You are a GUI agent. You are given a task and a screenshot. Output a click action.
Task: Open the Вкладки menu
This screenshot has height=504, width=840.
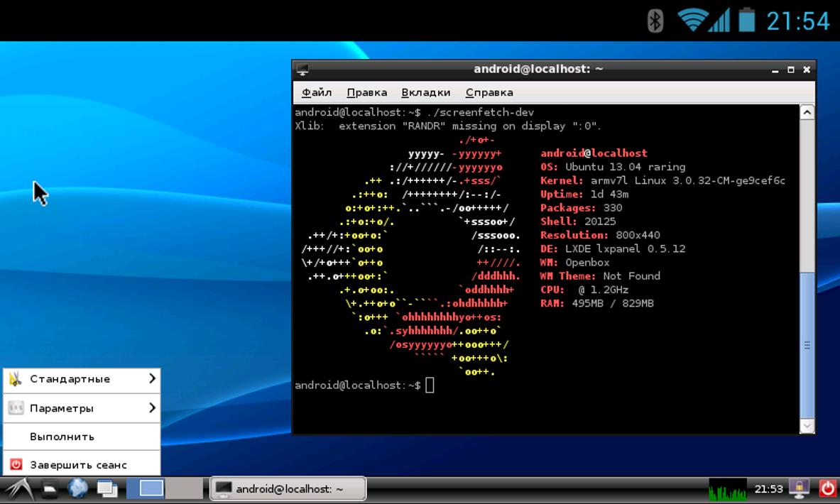(426, 92)
